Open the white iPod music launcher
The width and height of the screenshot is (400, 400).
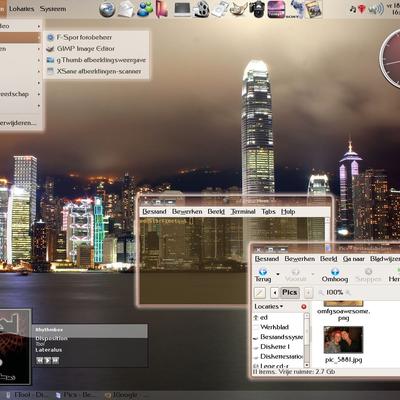[x=220, y=9]
